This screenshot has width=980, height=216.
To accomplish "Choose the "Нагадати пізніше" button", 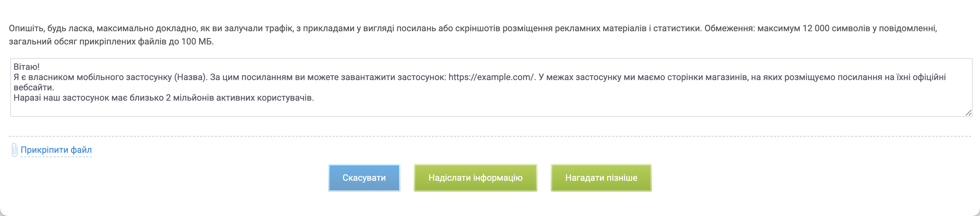I will click(x=601, y=178).
